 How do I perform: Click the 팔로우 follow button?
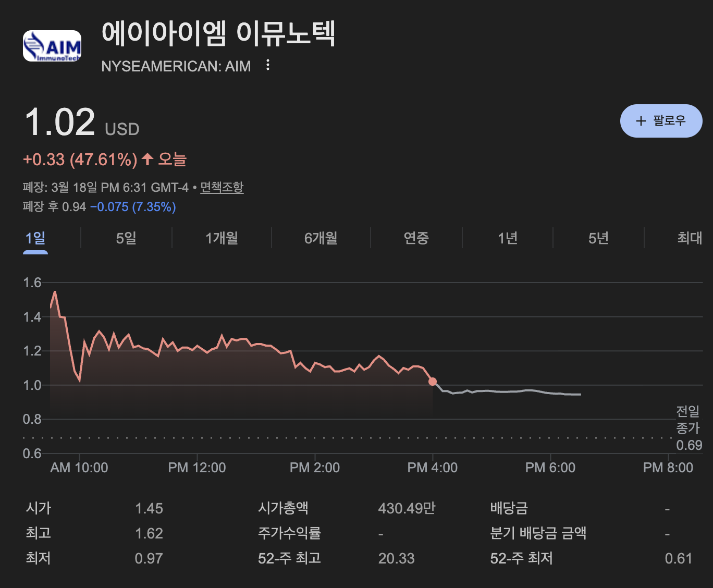click(661, 121)
